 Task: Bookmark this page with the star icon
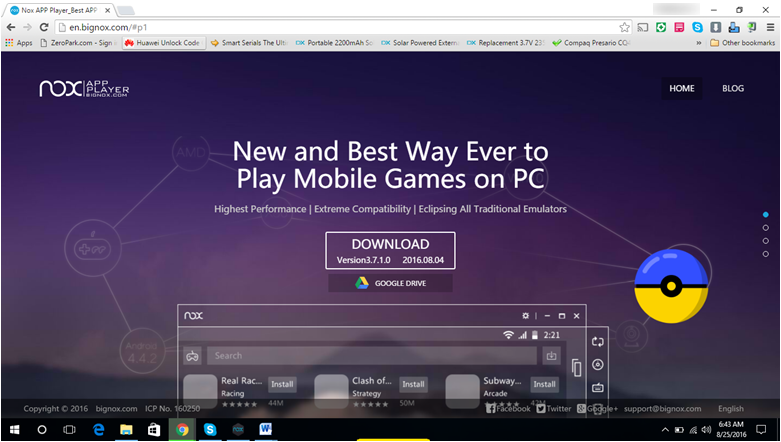click(x=624, y=27)
